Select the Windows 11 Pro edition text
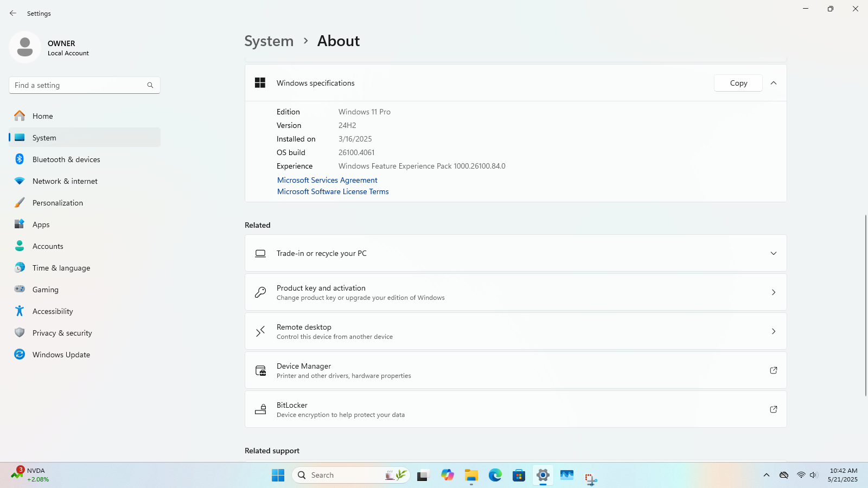Viewport: 868px width, 488px height. 365,112
